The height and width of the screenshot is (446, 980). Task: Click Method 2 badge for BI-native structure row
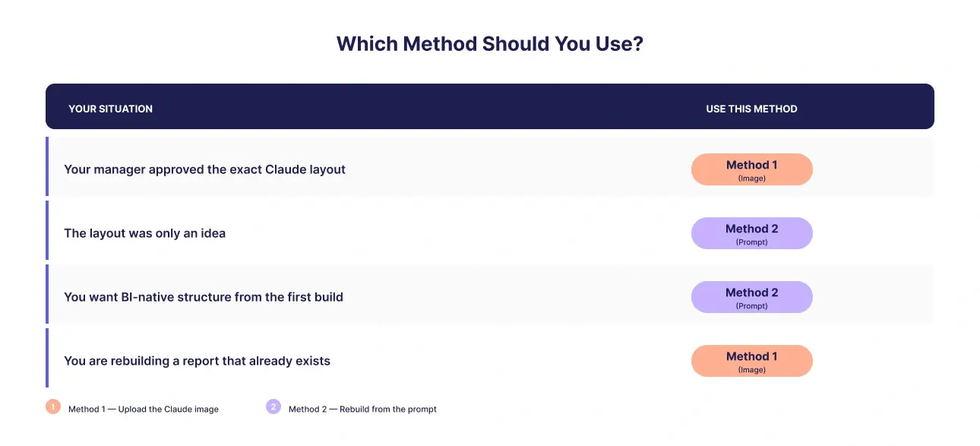(x=751, y=297)
